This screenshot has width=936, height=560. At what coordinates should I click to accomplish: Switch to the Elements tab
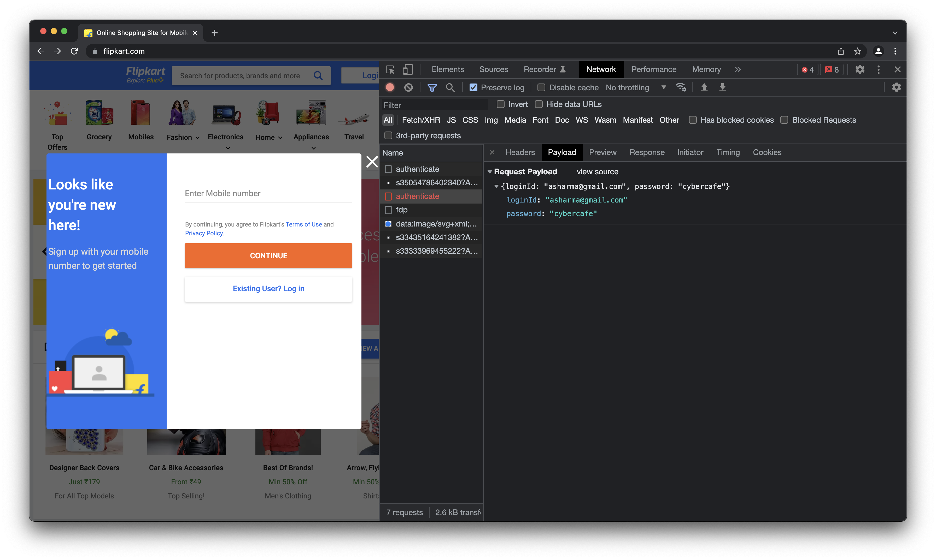click(x=448, y=69)
